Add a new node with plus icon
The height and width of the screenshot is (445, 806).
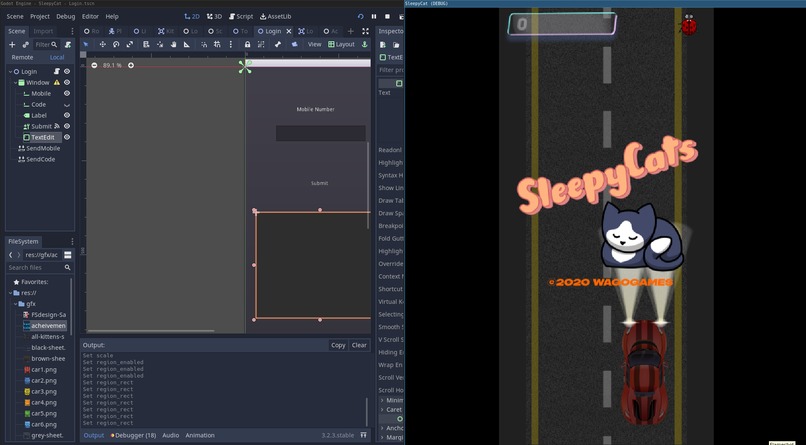pos(12,45)
